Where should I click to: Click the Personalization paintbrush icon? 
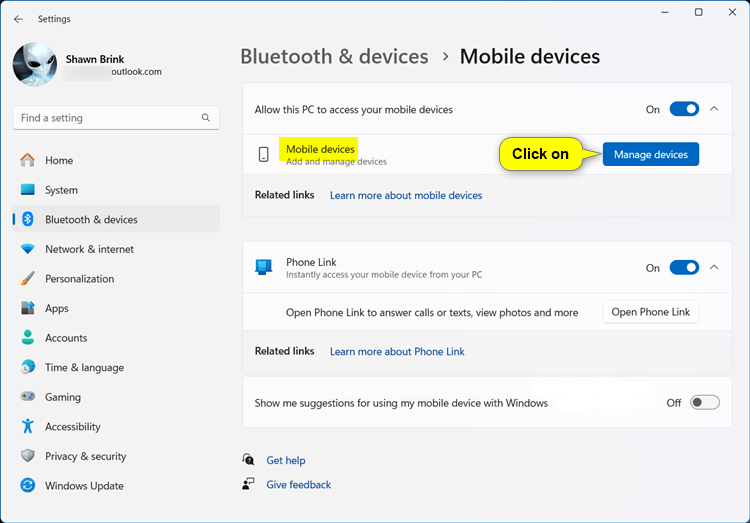[28, 279]
